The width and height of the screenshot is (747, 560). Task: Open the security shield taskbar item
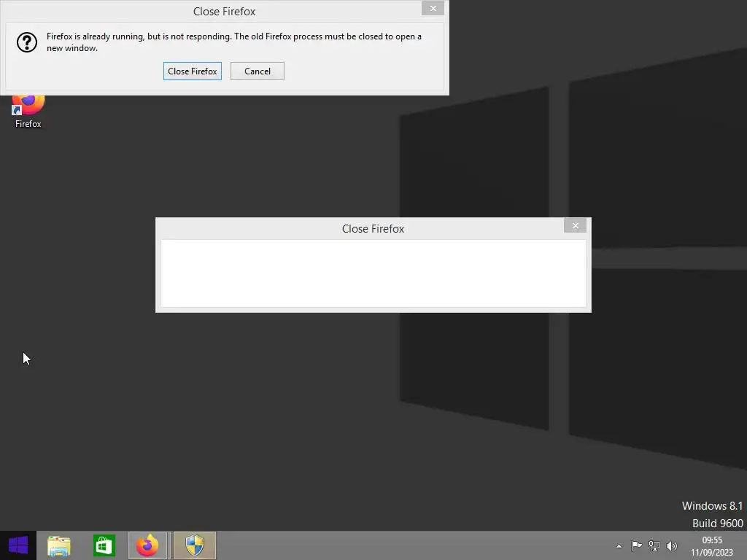(x=194, y=545)
